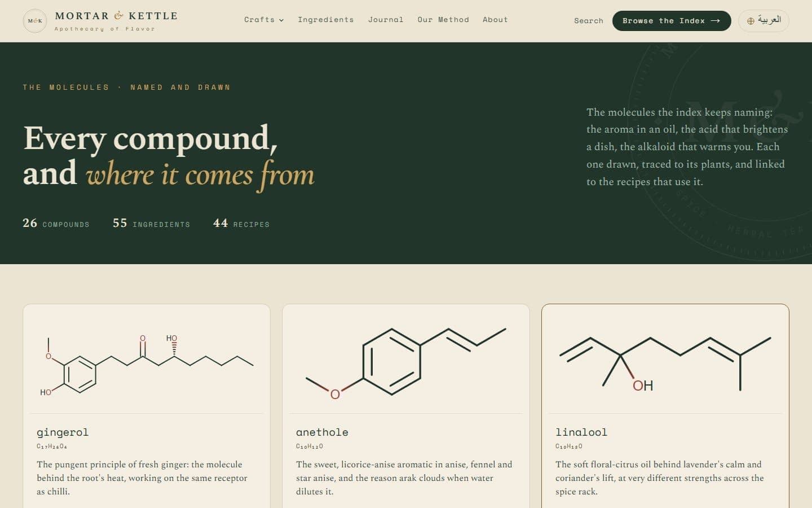The width and height of the screenshot is (812, 508).
Task: Click the 44 Recipes statistic
Action: point(241,224)
